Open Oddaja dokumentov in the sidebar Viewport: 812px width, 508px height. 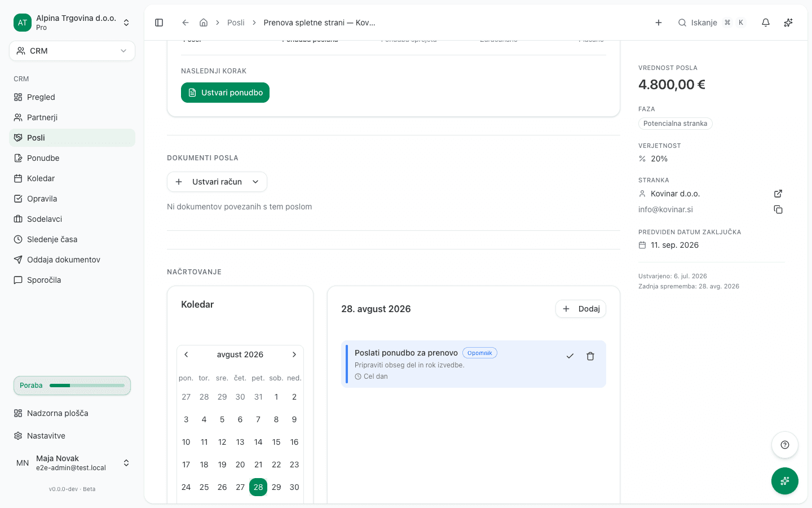[x=72, y=260]
